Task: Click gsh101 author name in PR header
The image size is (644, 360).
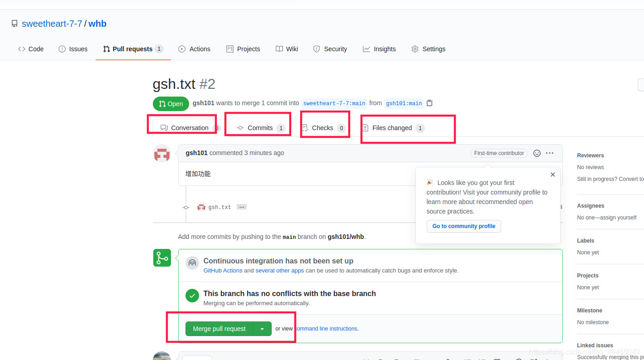Action: pos(203,103)
